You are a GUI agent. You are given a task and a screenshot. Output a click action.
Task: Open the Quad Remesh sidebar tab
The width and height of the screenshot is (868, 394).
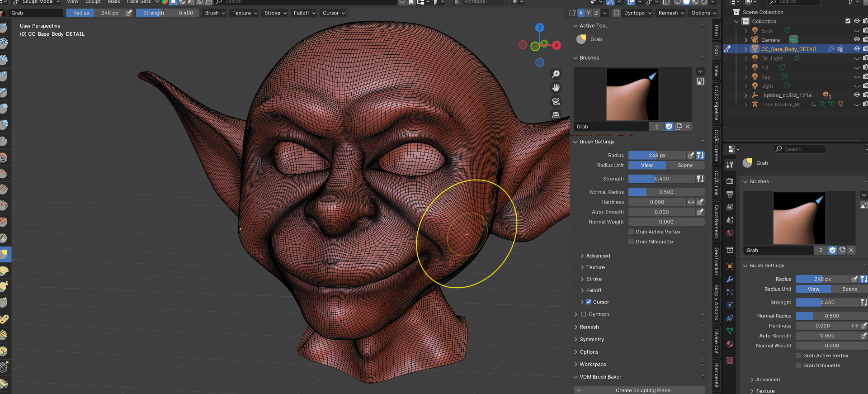(x=716, y=221)
